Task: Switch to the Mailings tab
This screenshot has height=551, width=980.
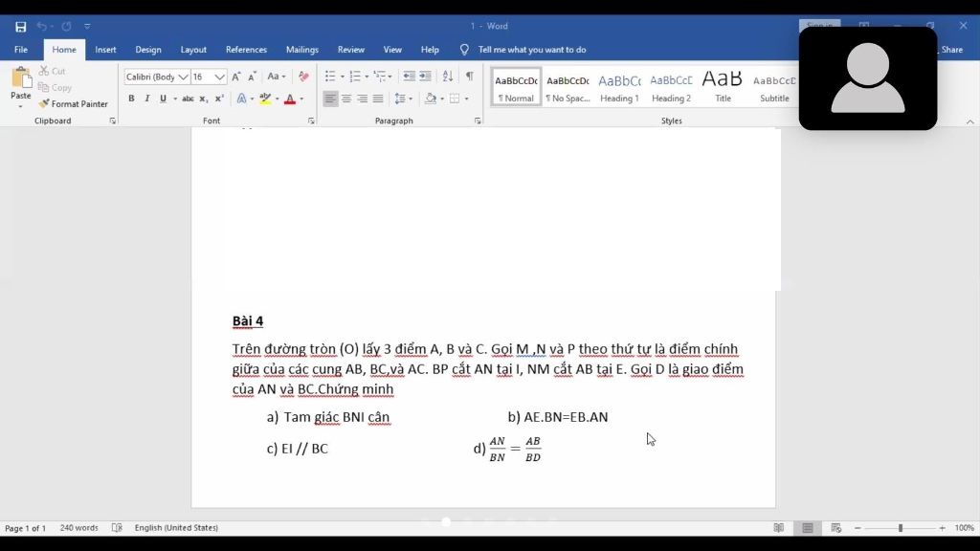Action: (301, 50)
